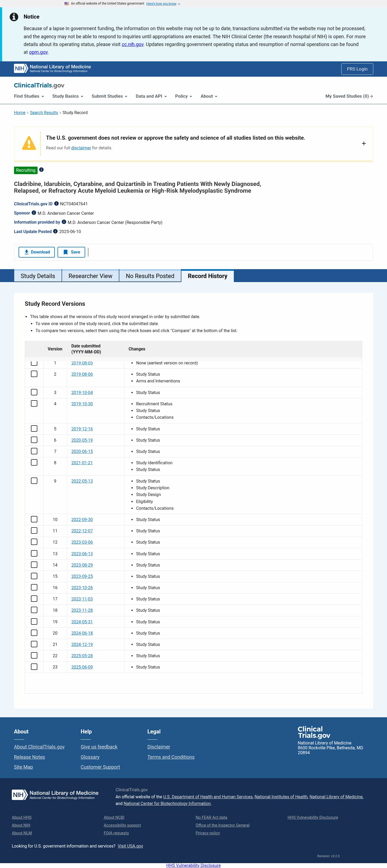Go to My Saved Studies
The height and width of the screenshot is (868, 387).
point(349,96)
